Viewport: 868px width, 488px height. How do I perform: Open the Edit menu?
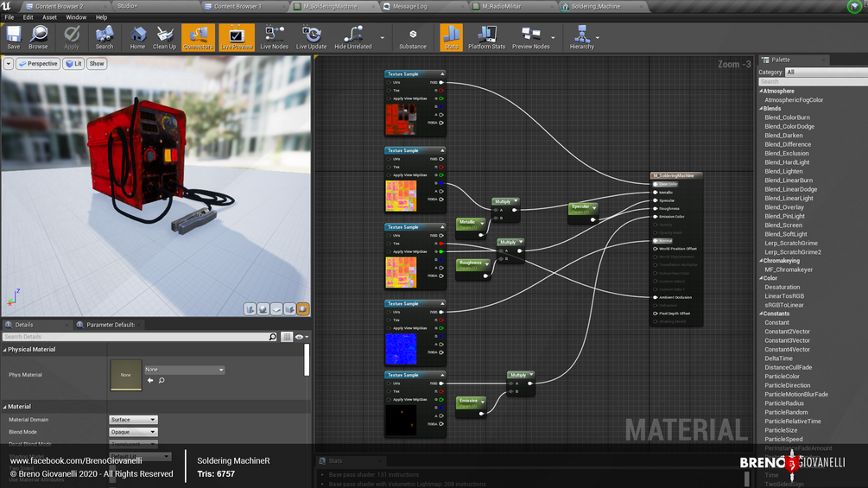tap(28, 17)
